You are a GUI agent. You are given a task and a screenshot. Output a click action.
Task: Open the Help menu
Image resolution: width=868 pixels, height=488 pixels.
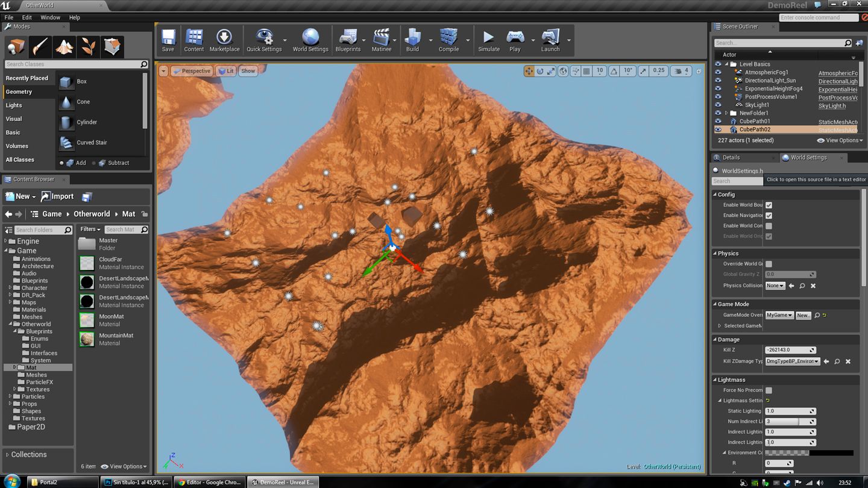click(74, 17)
